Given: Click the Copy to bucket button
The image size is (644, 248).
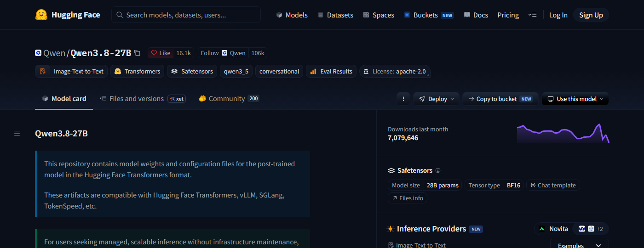Looking at the screenshot, I should tap(500, 99).
